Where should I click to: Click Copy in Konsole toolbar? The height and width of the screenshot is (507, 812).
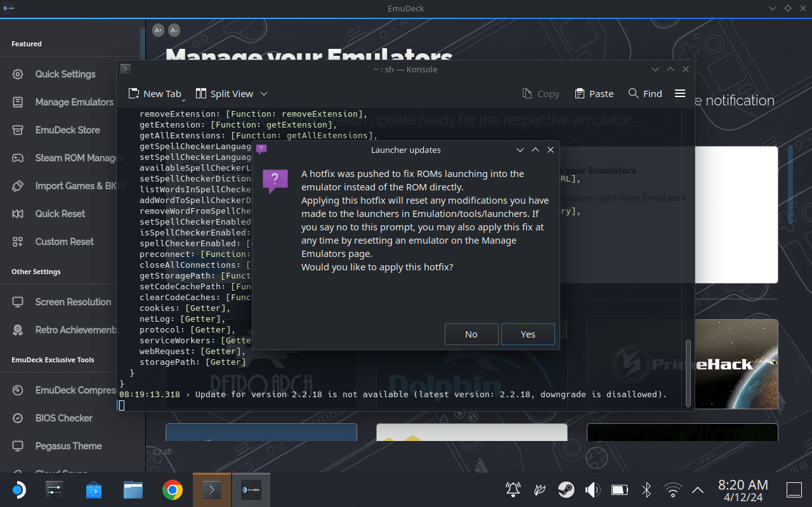(x=540, y=93)
